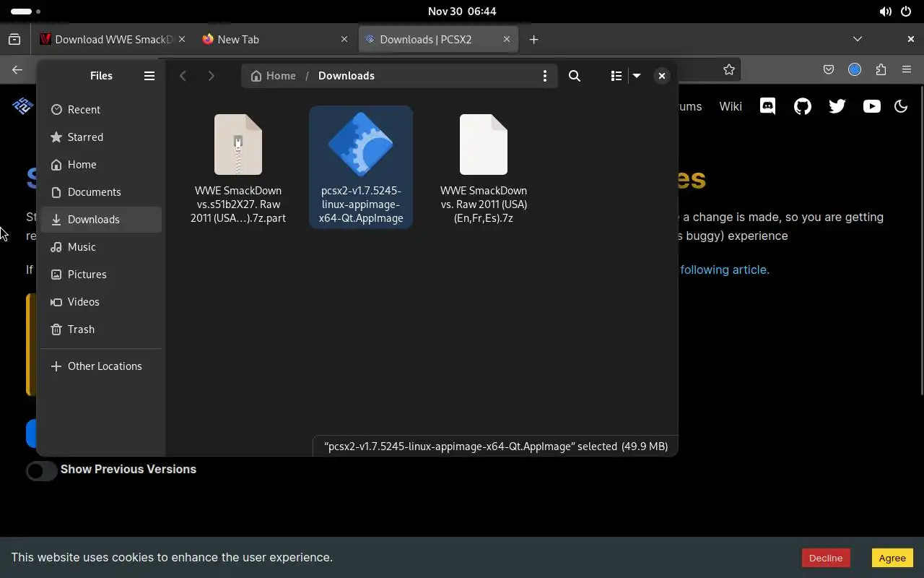Select the .7z.part partial download file
The height and width of the screenshot is (578, 924).
(x=238, y=168)
